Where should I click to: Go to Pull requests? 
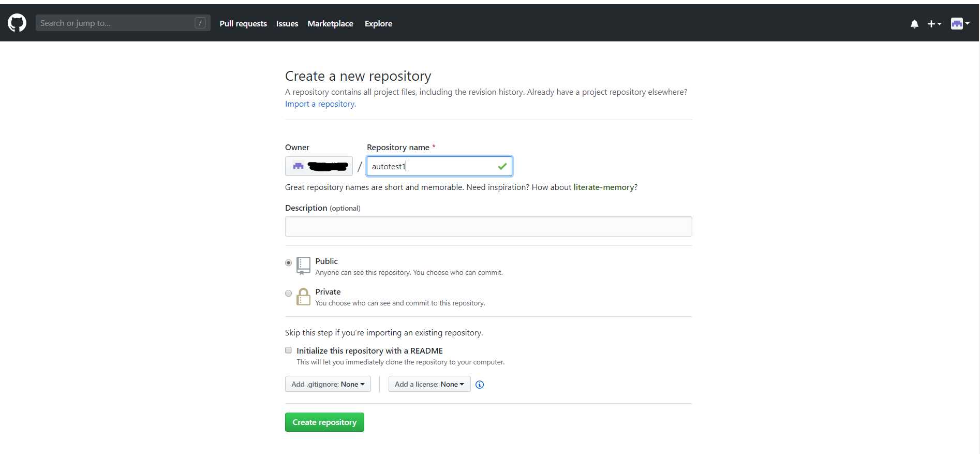click(243, 23)
